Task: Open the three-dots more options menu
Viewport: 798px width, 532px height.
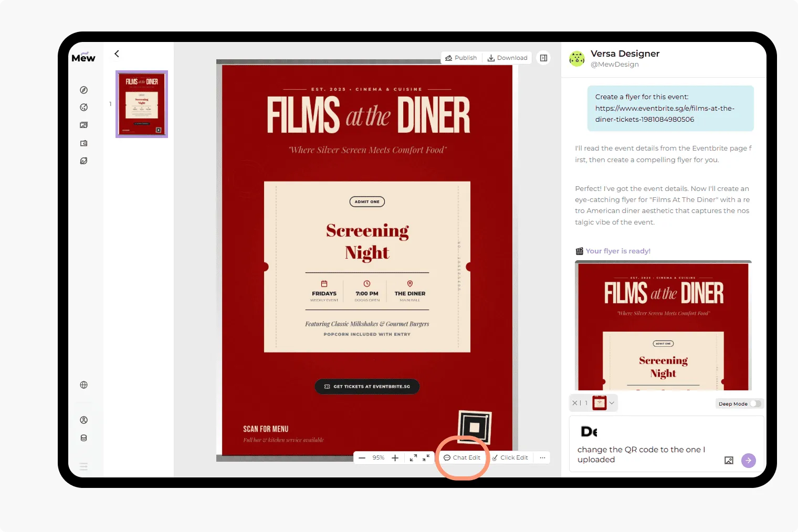Action: [542, 458]
